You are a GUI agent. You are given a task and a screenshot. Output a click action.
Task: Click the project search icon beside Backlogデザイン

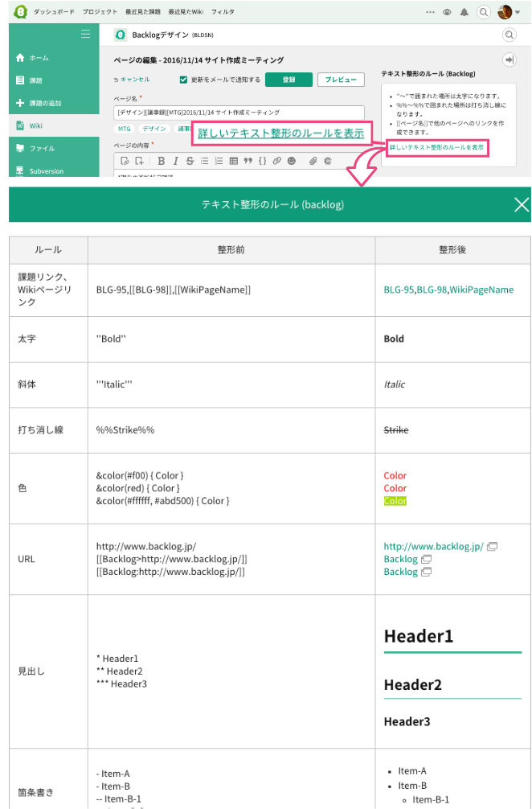pyautogui.click(x=509, y=35)
